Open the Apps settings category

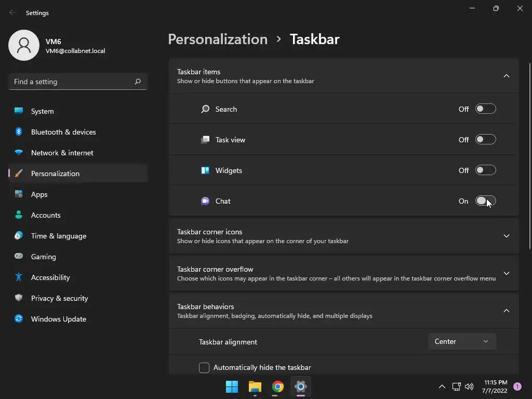click(x=39, y=194)
